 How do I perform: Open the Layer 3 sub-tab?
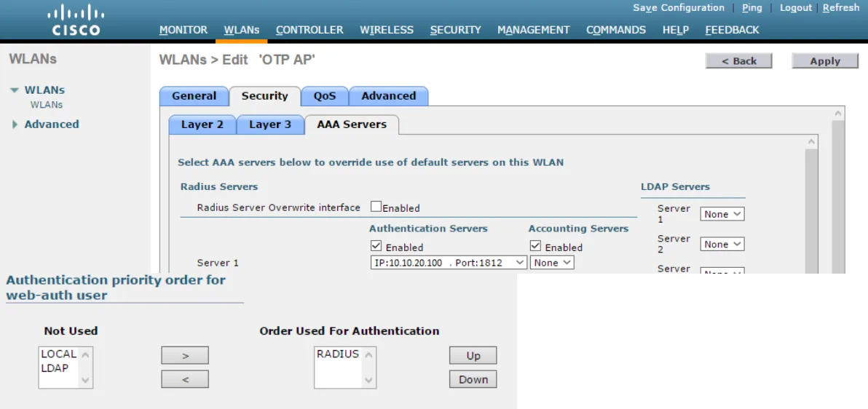pyautogui.click(x=269, y=124)
